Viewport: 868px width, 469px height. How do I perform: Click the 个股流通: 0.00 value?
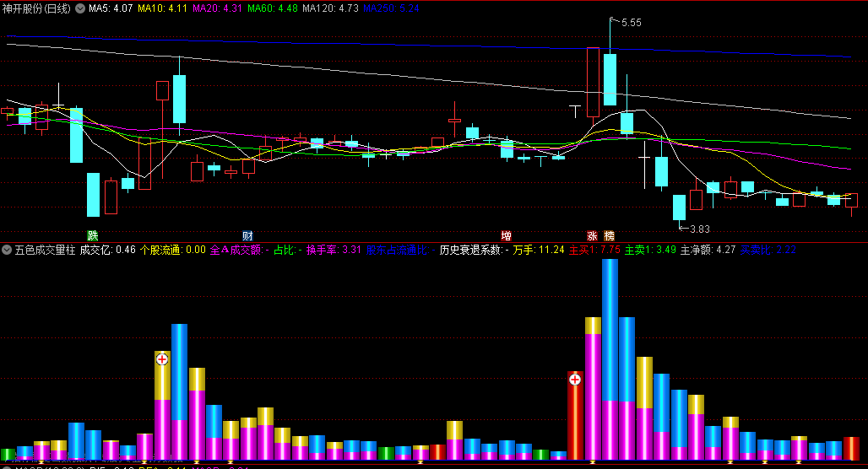pos(173,250)
